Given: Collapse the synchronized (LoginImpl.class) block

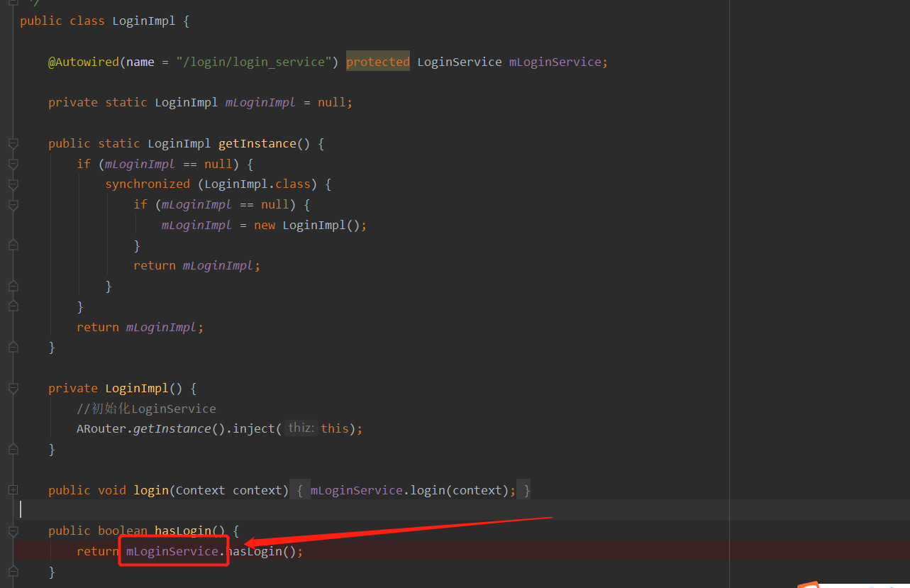Looking at the screenshot, I should pyautogui.click(x=13, y=184).
